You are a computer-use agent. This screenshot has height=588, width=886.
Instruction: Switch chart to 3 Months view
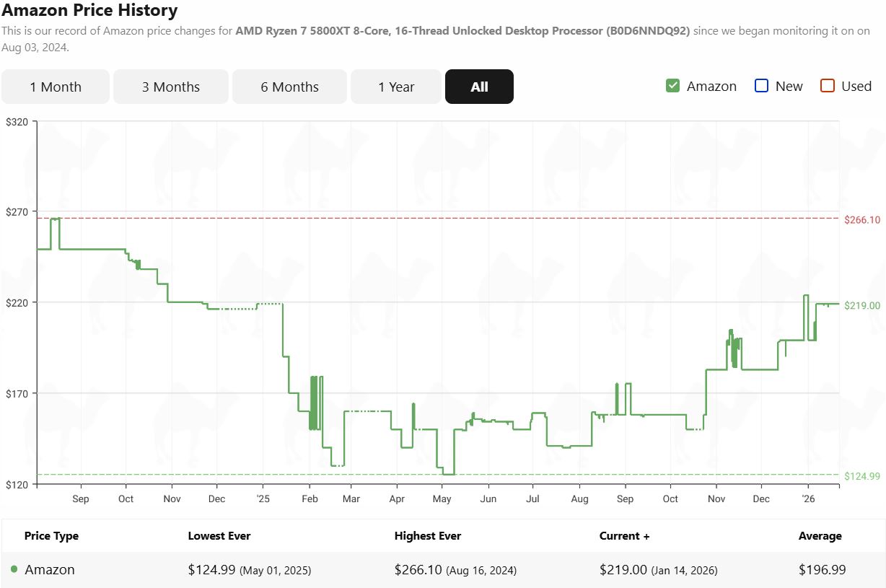click(x=171, y=87)
